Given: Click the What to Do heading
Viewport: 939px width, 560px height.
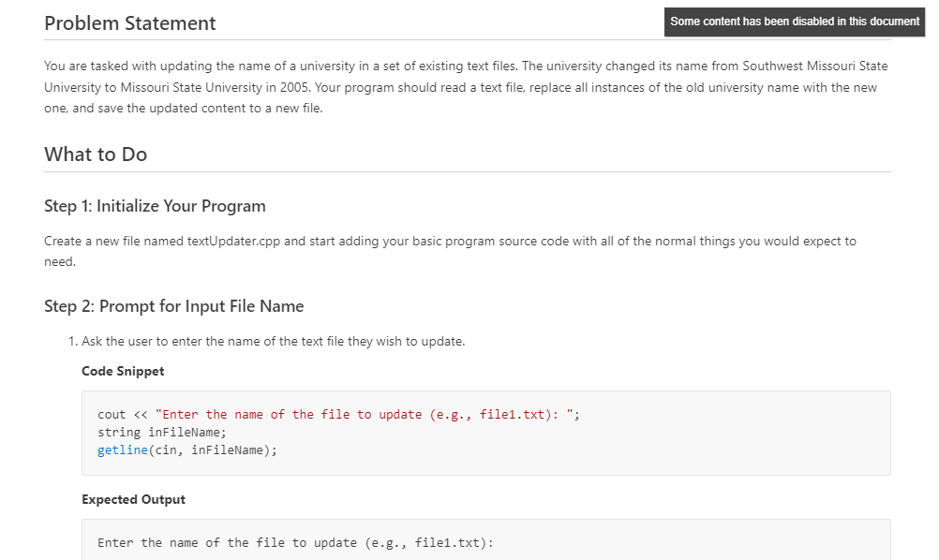Looking at the screenshot, I should pos(95,154).
